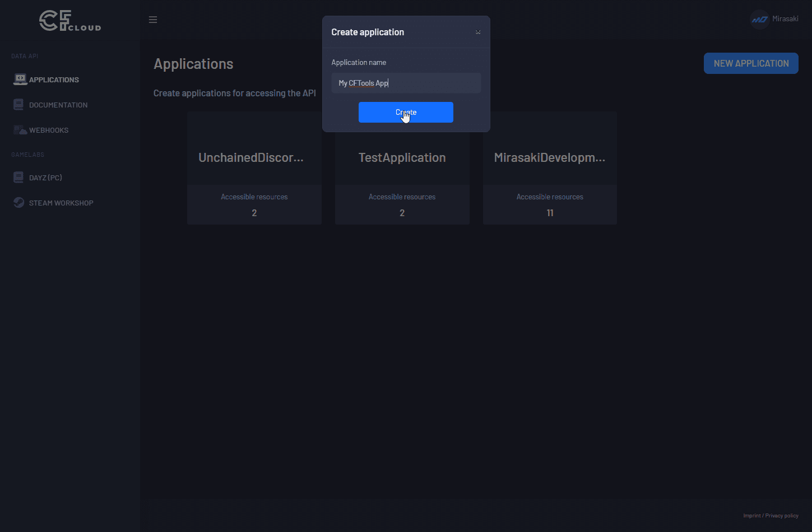Open the TestApplication card
Viewport: 812px width, 532px height.
click(402, 168)
